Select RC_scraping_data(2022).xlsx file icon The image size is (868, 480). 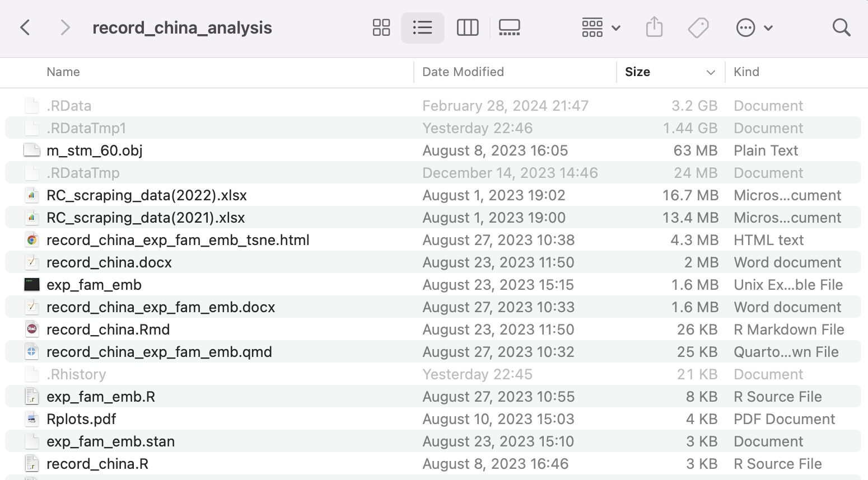tap(32, 195)
